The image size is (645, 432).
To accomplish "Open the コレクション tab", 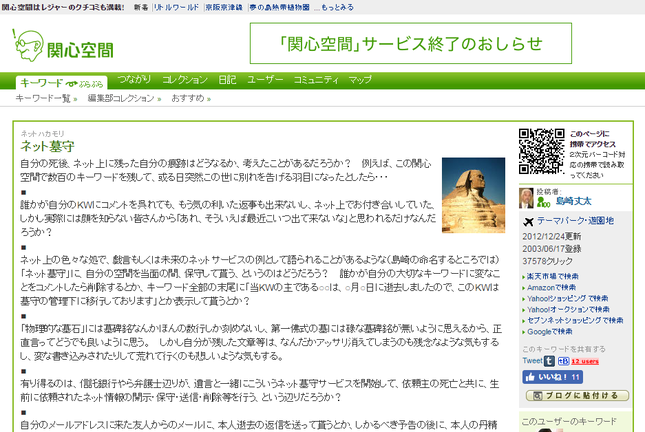I will click(x=185, y=79).
